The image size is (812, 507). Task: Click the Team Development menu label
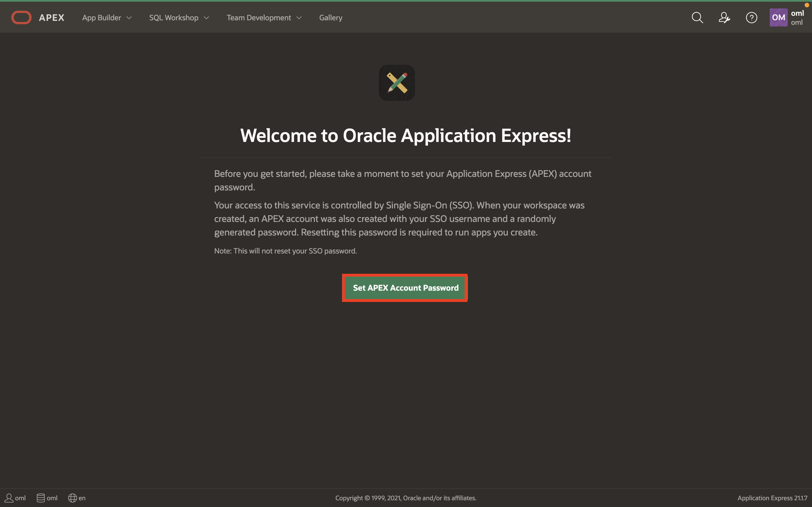[258, 18]
